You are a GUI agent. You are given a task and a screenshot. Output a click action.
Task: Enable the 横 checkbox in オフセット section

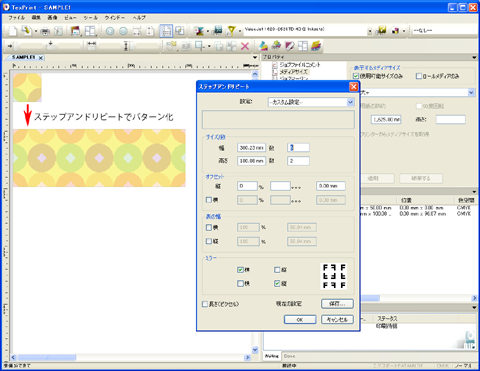click(209, 200)
